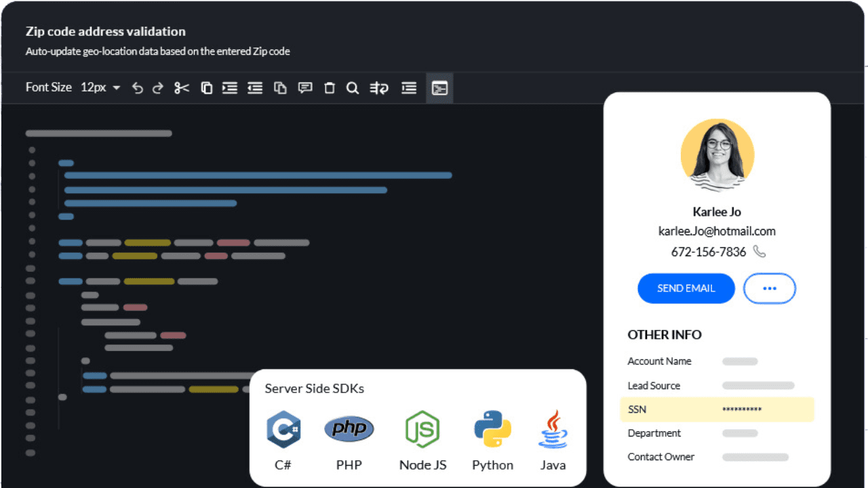The image size is (868, 488).
Task: Click the Font Size label
Action: tap(49, 87)
